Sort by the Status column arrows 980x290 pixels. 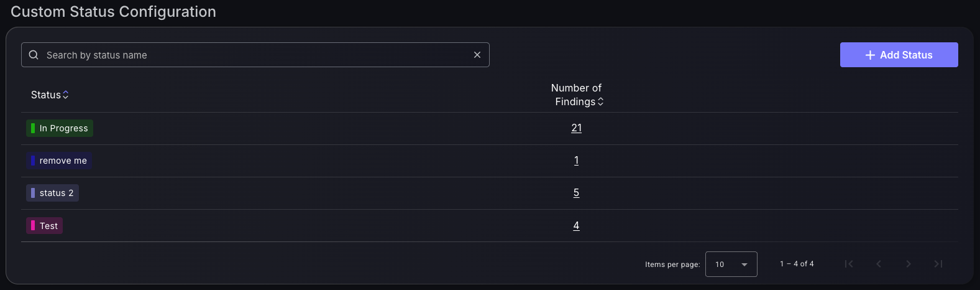click(66, 95)
